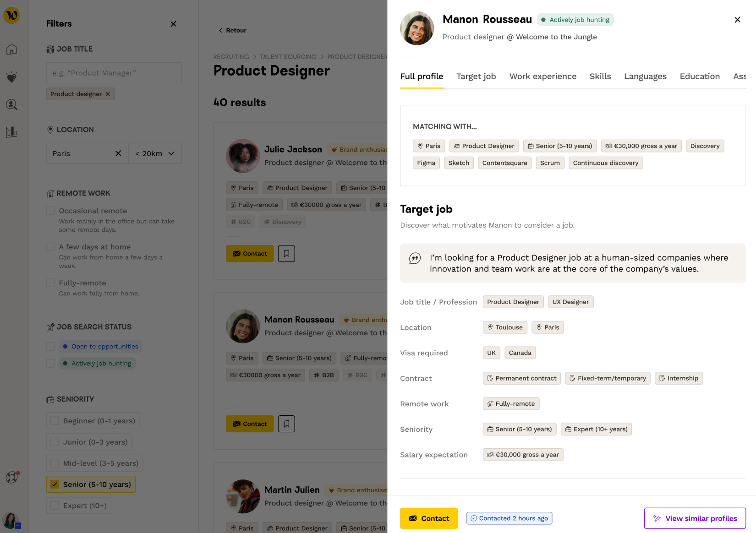Enable the Fully-remote checkbox

coord(50,283)
